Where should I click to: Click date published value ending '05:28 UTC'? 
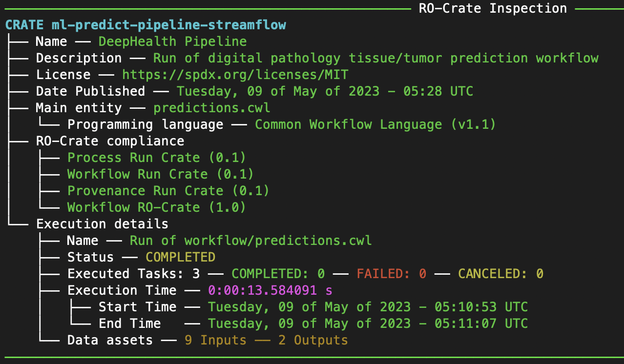pyautogui.click(x=325, y=91)
